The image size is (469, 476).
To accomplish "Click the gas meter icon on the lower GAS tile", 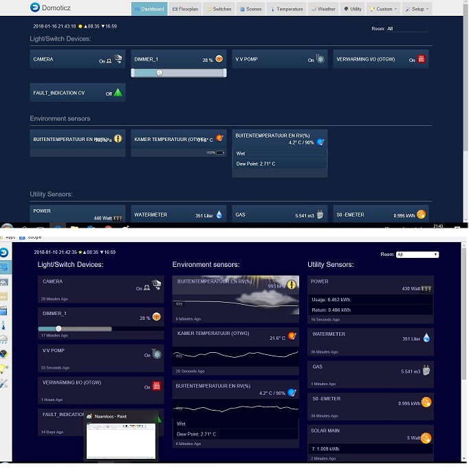I will (426, 371).
